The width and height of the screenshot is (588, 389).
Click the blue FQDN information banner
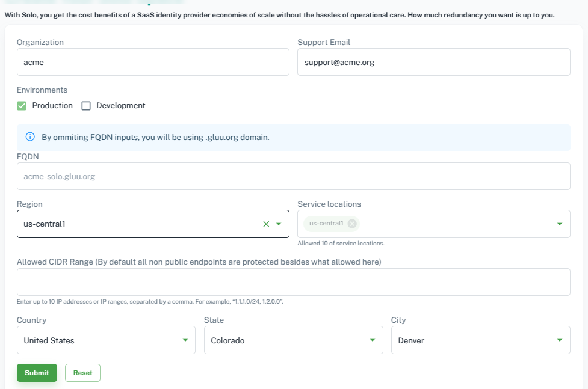pyautogui.click(x=294, y=137)
